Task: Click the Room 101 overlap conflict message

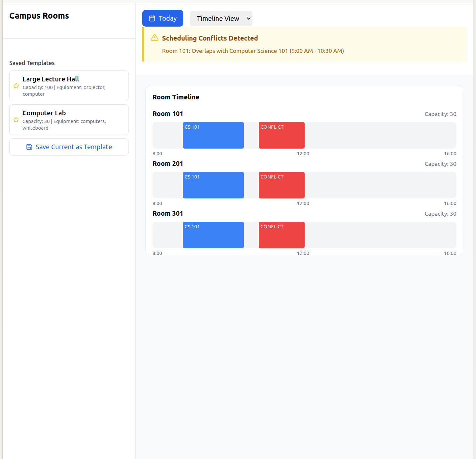Action: [253, 51]
